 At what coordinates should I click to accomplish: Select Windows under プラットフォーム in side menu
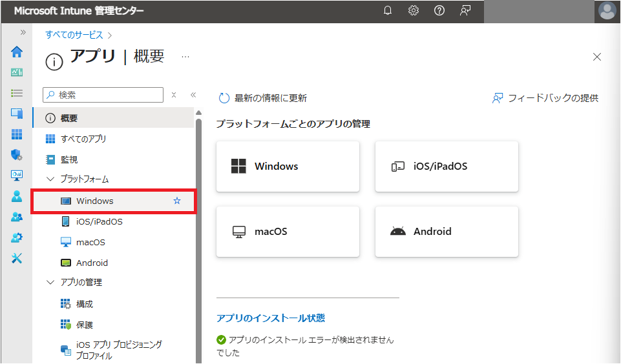[113, 201]
